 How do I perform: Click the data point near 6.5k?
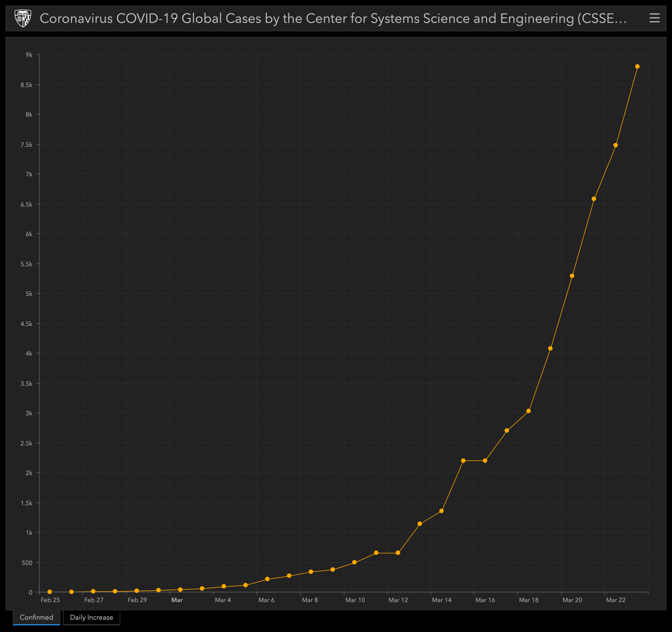tap(594, 199)
